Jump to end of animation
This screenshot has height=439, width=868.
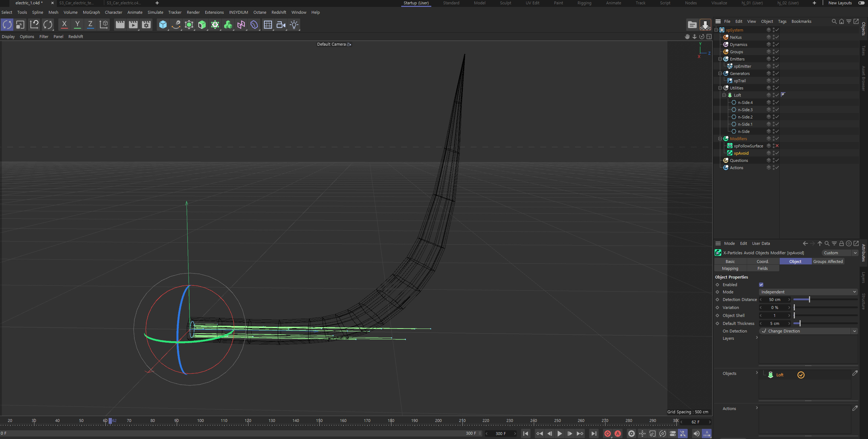[x=594, y=434]
